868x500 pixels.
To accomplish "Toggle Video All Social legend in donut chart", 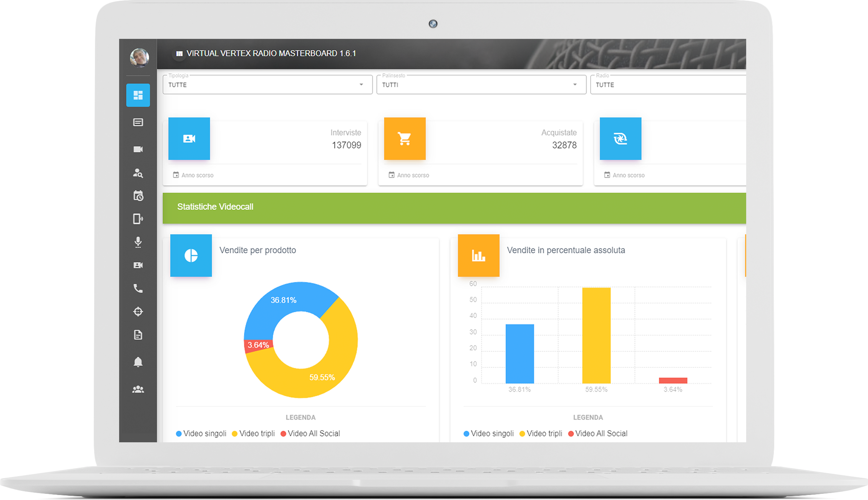I will pyautogui.click(x=310, y=433).
